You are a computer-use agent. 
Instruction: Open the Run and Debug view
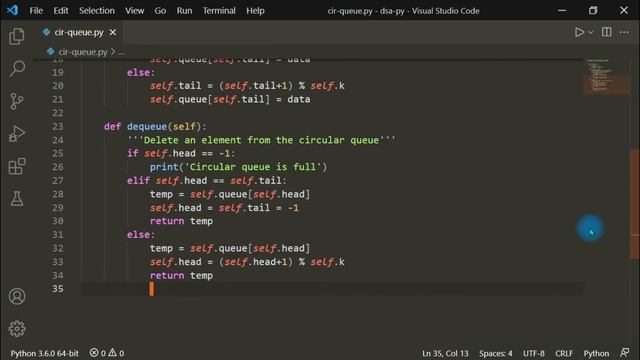[17, 134]
